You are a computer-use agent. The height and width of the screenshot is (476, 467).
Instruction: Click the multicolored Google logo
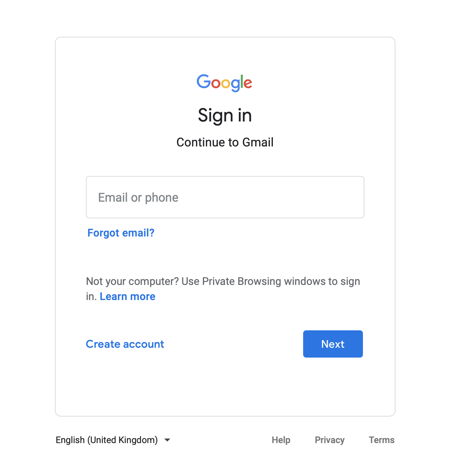[x=224, y=83]
